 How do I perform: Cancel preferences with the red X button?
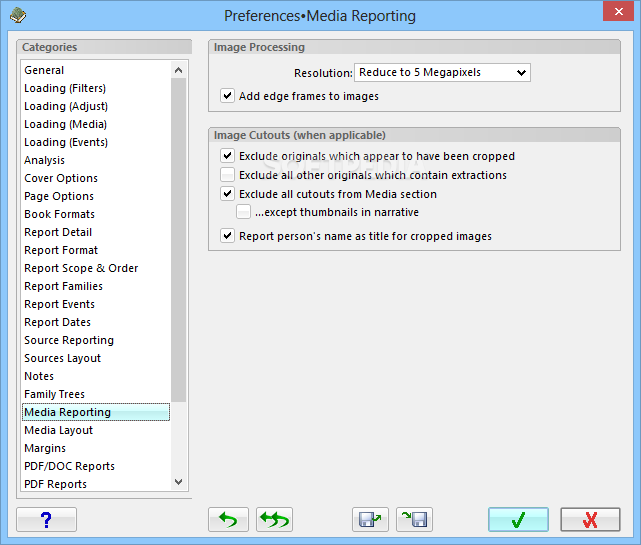[590, 519]
